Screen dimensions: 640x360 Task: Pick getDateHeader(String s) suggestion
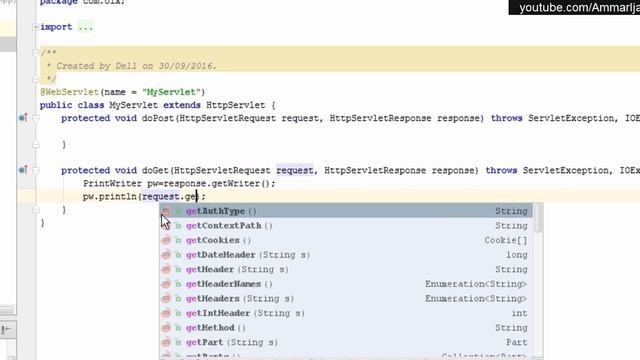click(x=346, y=255)
